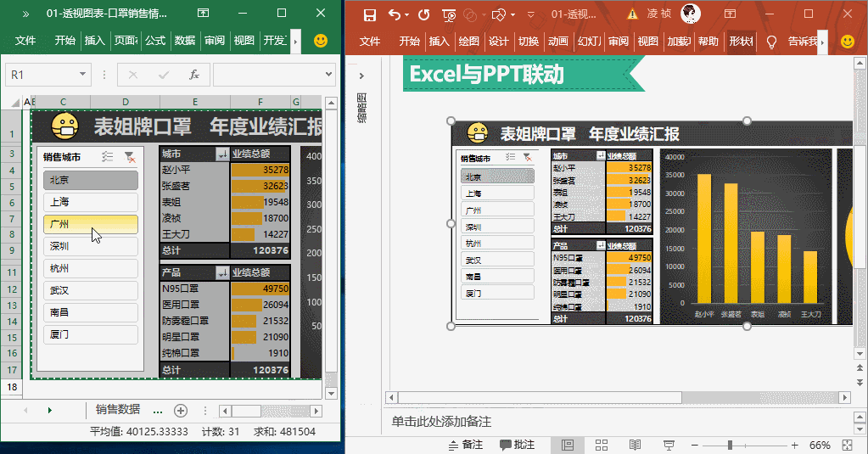Click the smiley feedback icon in Excel

pyautogui.click(x=321, y=41)
